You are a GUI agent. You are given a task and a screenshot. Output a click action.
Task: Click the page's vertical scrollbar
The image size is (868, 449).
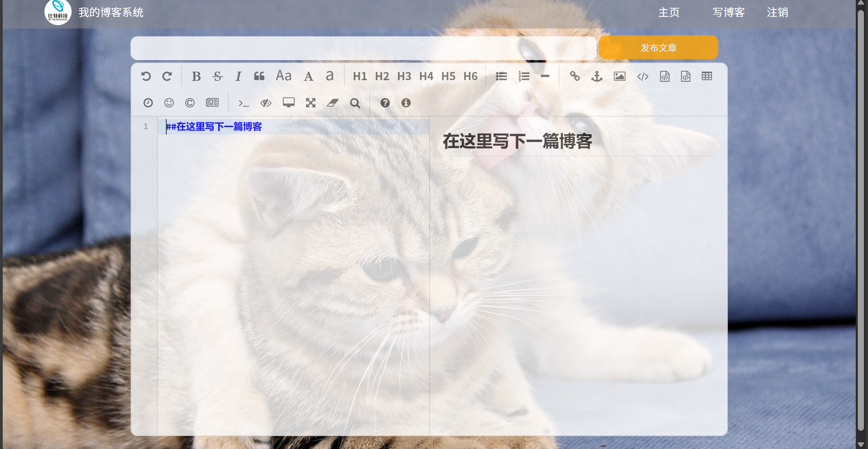(x=861, y=221)
